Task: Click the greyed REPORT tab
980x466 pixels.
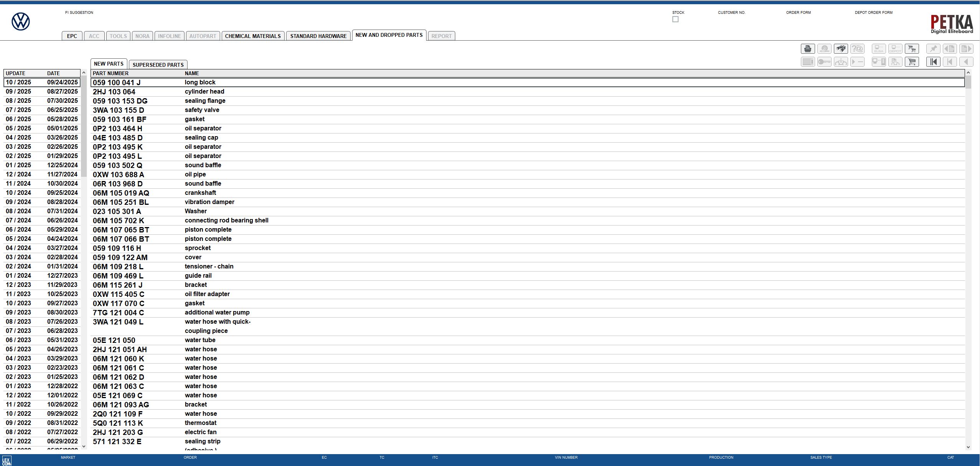Action: (x=441, y=36)
